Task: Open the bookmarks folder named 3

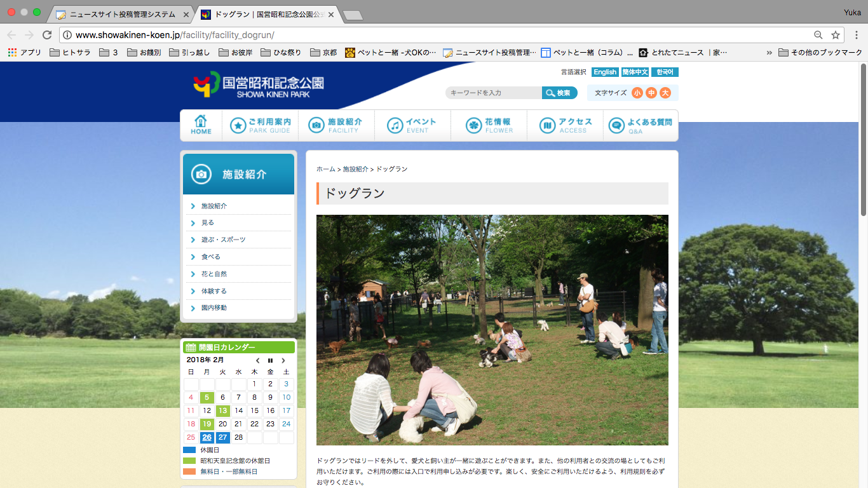Action: point(109,53)
